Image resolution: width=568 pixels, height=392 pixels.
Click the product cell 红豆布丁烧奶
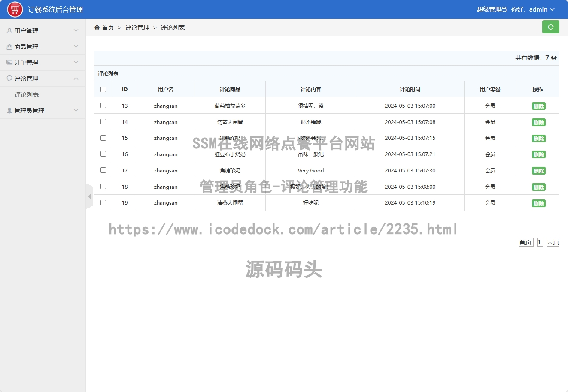(230, 154)
